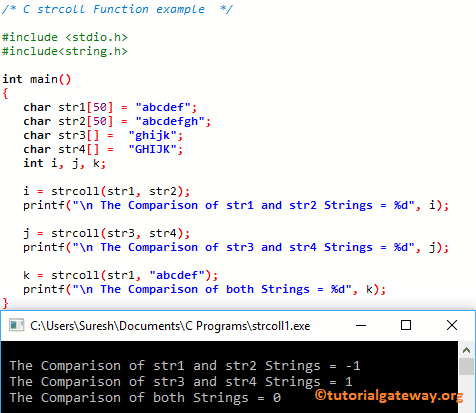
Task: Click the comment line 'C strcoll Function example'
Action: [x=117, y=9]
